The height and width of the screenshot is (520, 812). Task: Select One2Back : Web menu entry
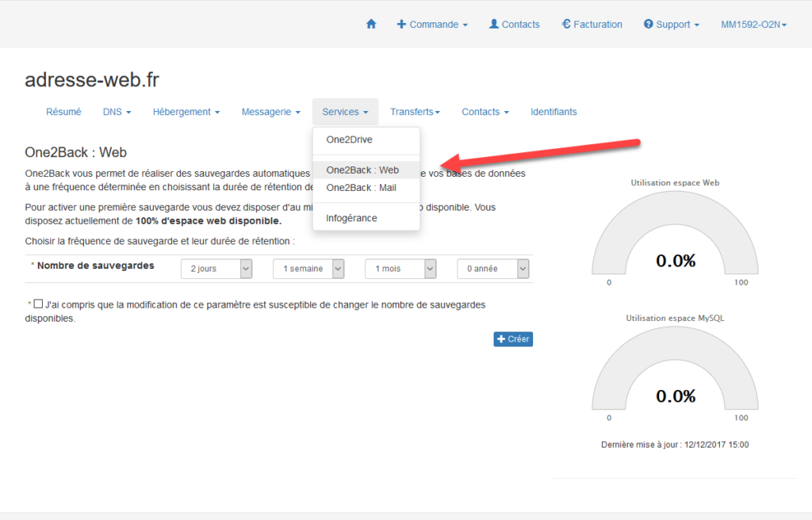[366, 170]
